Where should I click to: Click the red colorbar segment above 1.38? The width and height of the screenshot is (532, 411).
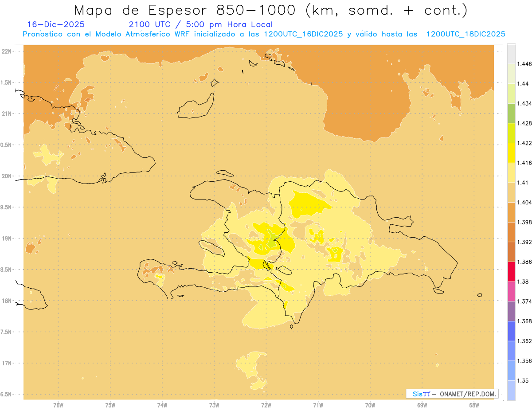click(x=511, y=272)
